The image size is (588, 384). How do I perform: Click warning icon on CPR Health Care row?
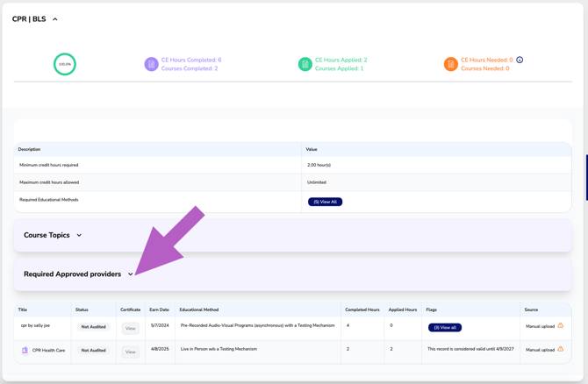[x=561, y=349]
